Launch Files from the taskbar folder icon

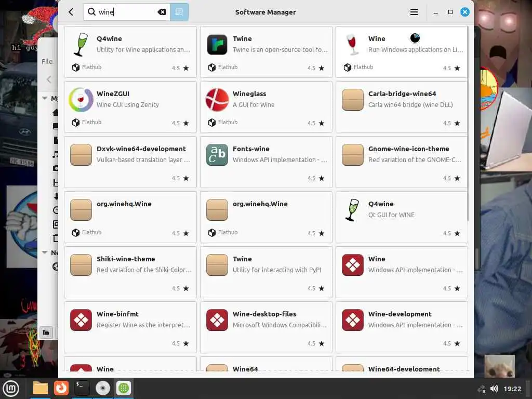(41, 388)
